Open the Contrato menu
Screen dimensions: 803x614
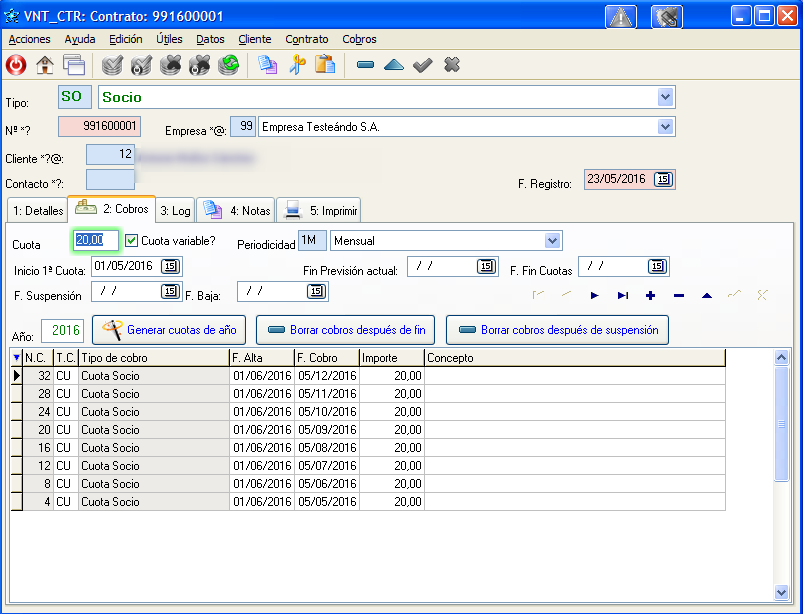click(307, 39)
